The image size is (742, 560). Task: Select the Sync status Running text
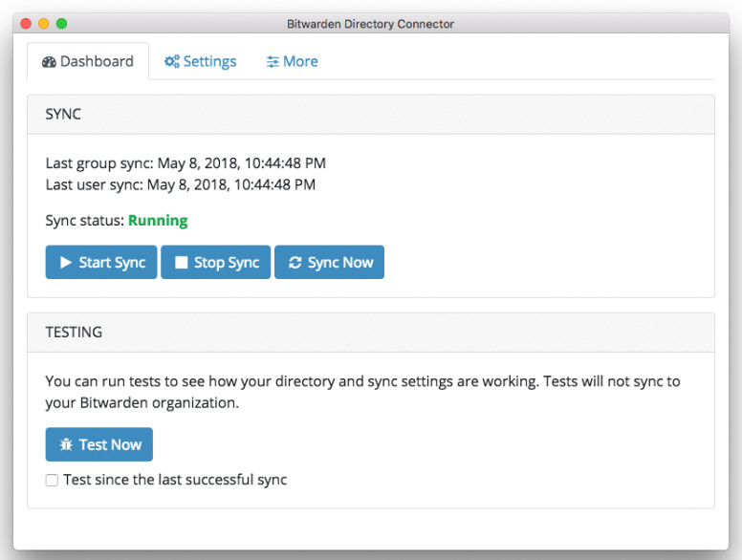click(x=158, y=221)
